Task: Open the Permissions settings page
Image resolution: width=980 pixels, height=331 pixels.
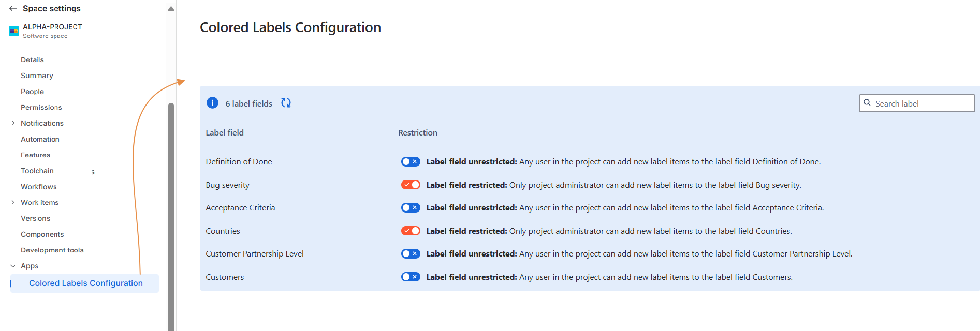Action: [x=41, y=107]
